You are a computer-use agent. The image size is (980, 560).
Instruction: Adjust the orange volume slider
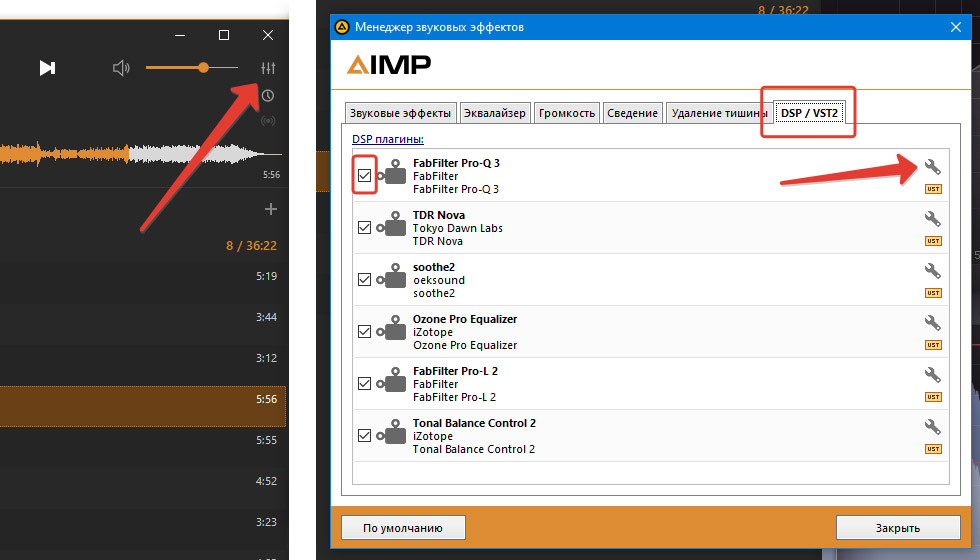203,68
